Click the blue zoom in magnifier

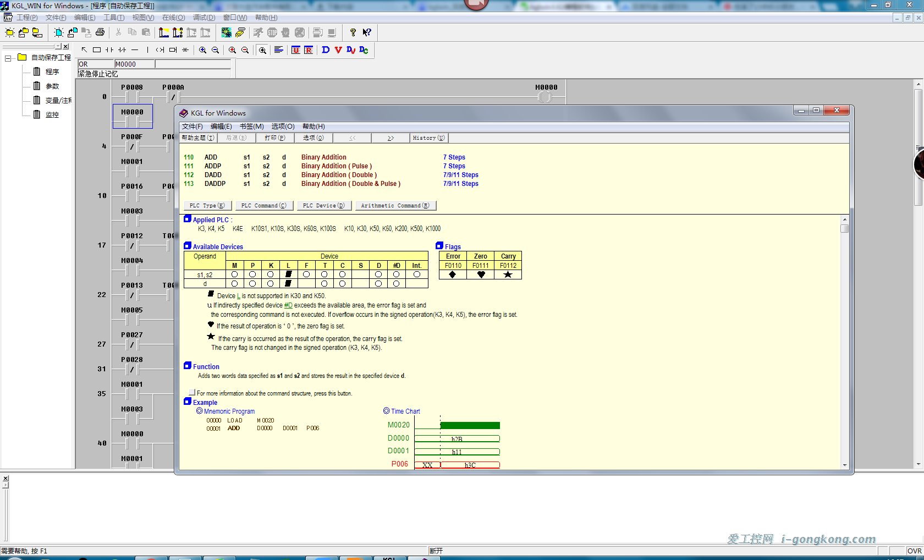click(x=203, y=50)
